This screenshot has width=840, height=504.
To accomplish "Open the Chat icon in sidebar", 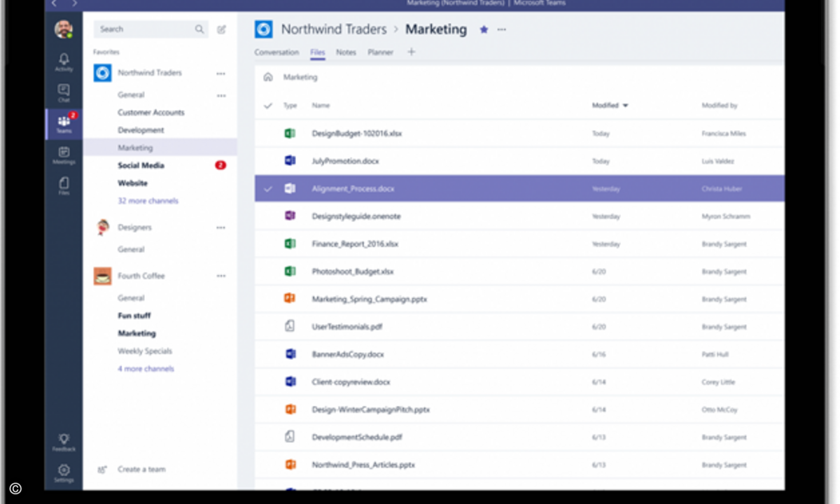I will tap(64, 90).
